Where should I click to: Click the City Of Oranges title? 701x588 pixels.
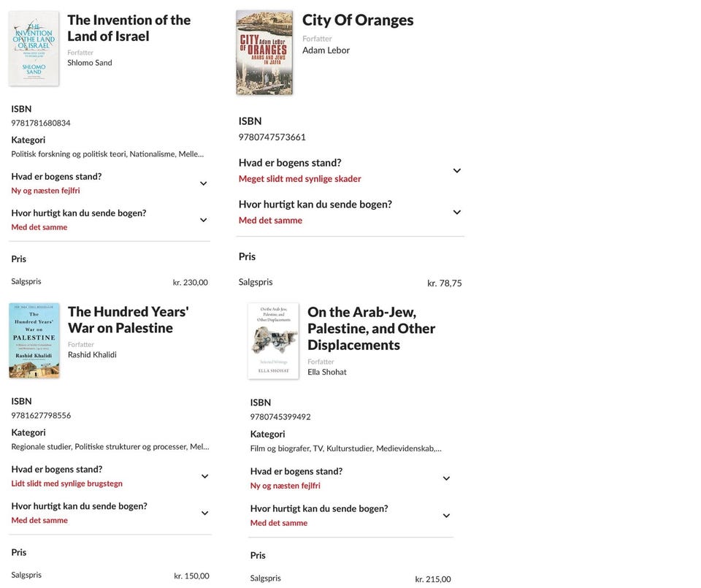pyautogui.click(x=358, y=20)
